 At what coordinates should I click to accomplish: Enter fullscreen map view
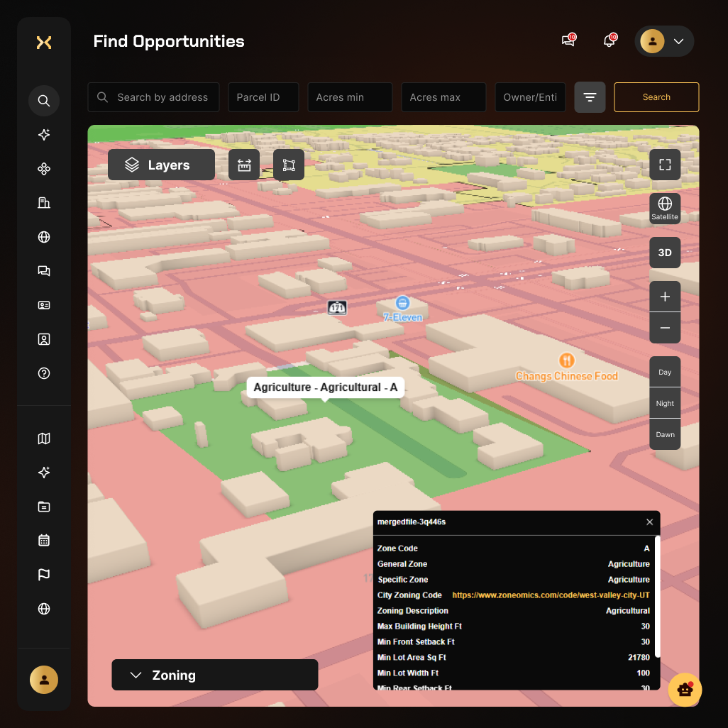pos(665,165)
